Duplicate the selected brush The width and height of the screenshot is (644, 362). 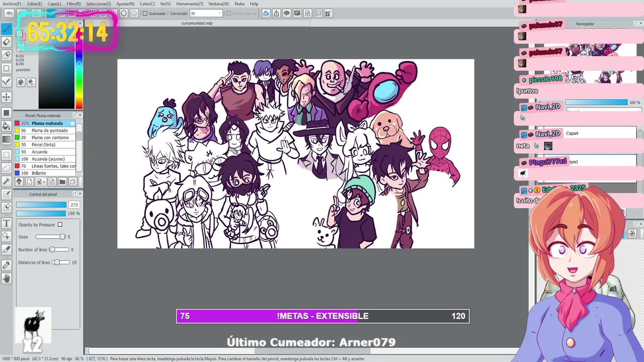coord(72,182)
